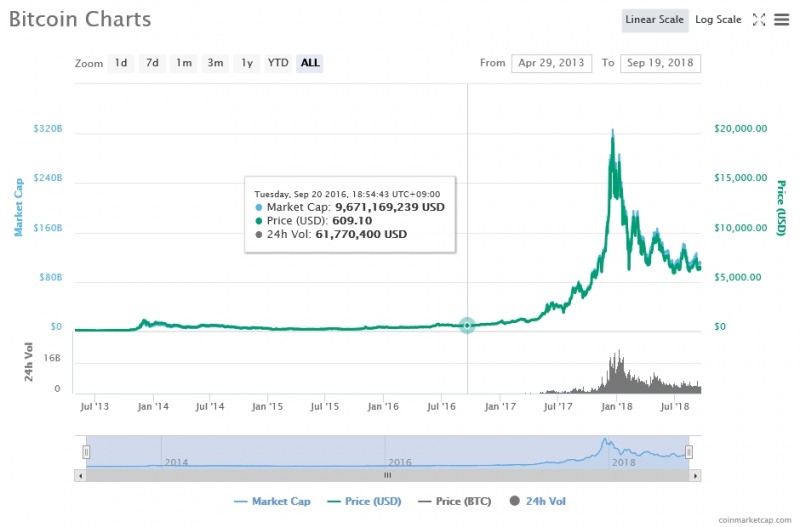Select the 1y zoom range
The height and width of the screenshot is (527, 800).
click(x=246, y=63)
